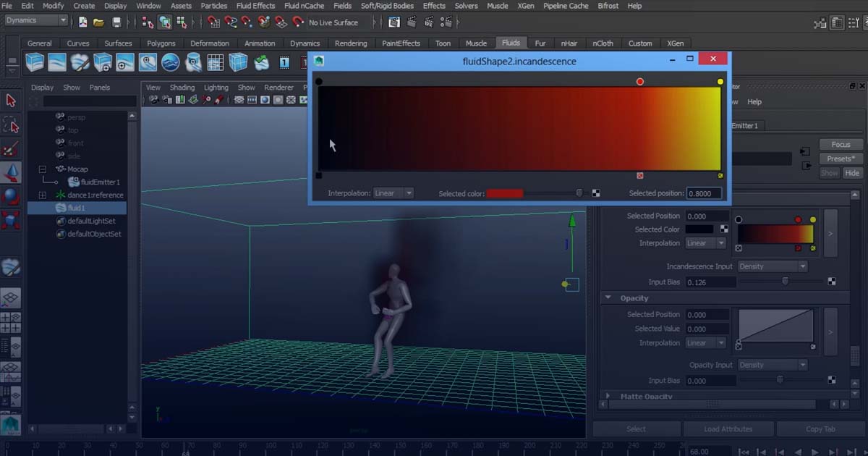Select the Move tool in the toolbox
This screenshot has height=456, width=868.
pyautogui.click(x=11, y=173)
